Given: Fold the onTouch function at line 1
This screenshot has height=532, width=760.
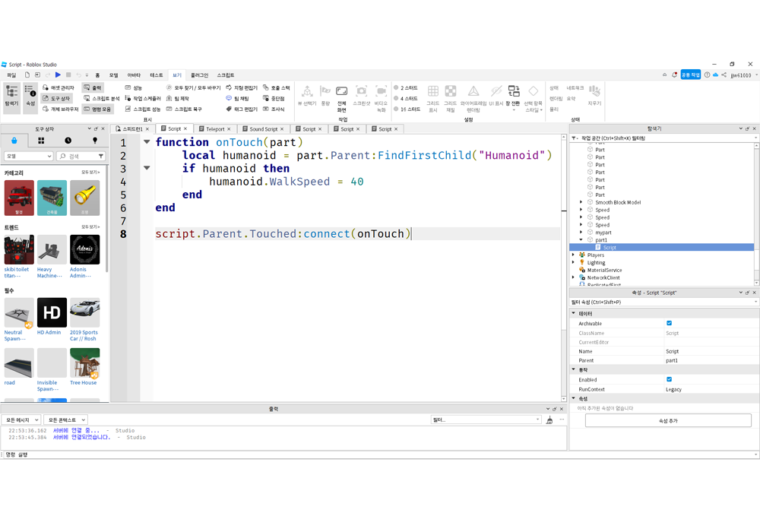Looking at the screenshot, I should (147, 142).
